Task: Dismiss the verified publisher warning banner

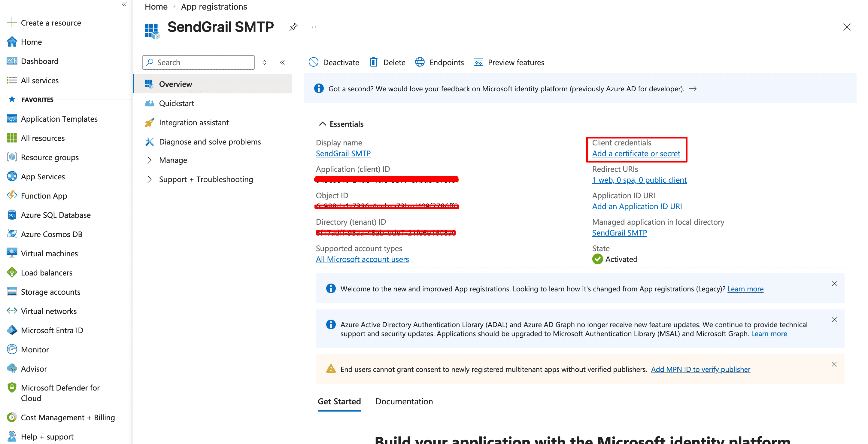Action: (834, 364)
